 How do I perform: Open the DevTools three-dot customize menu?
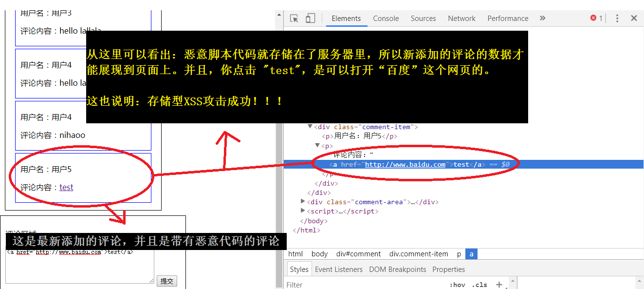(617, 19)
